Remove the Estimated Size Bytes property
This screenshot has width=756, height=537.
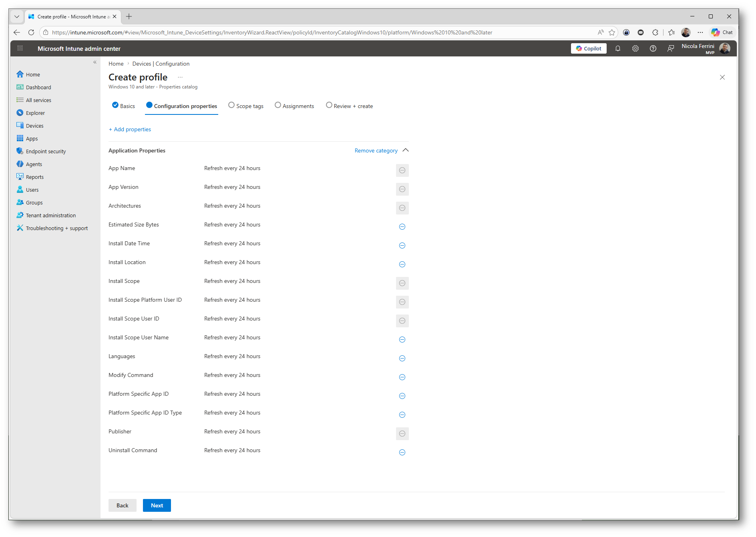click(402, 227)
